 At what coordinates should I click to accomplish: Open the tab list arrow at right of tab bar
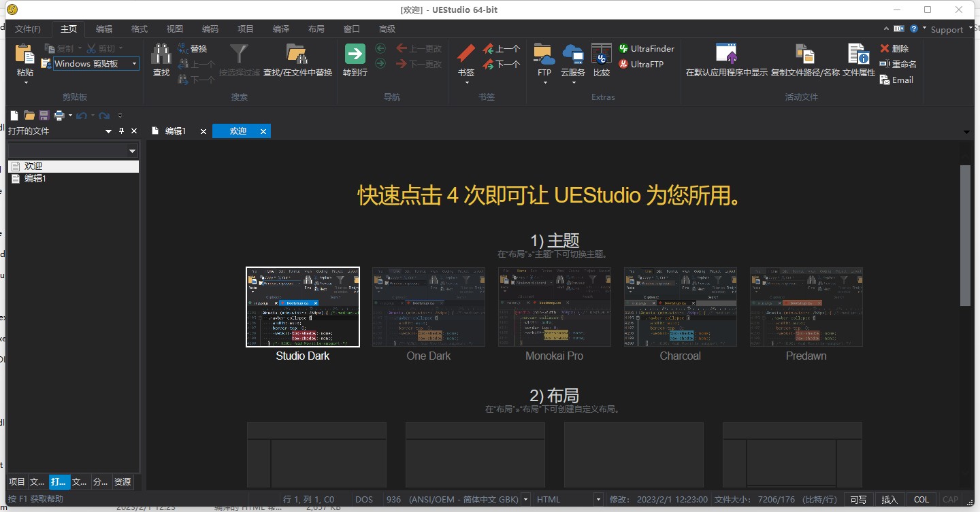click(x=966, y=132)
